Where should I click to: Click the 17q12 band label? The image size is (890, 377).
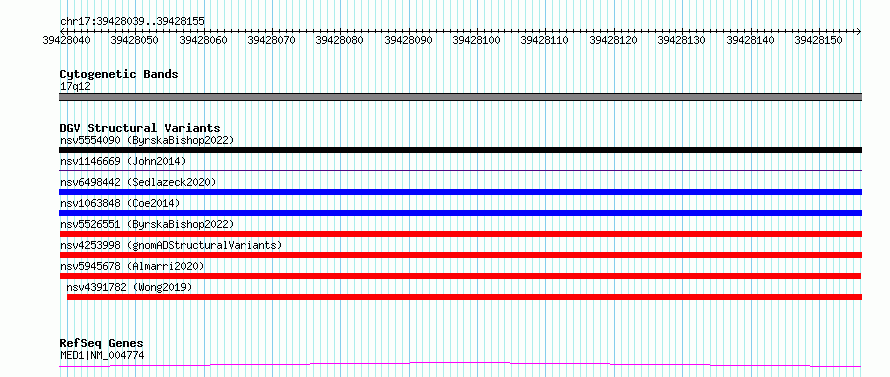point(75,87)
